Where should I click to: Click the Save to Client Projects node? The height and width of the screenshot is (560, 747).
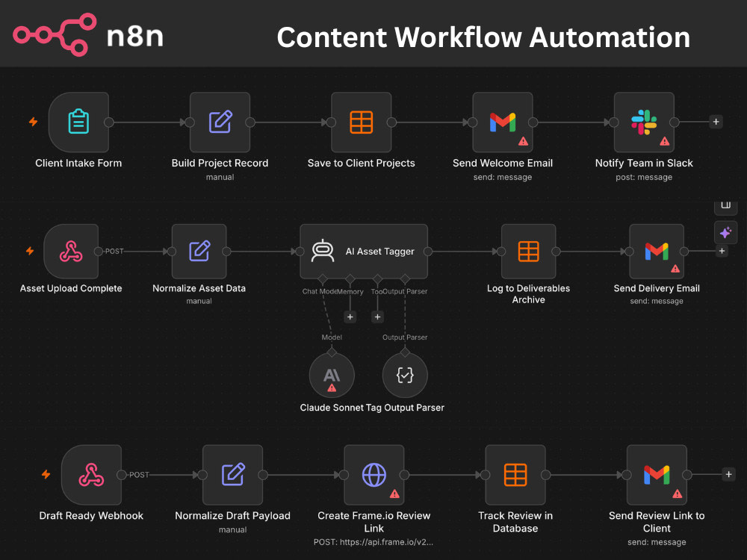coord(361,122)
